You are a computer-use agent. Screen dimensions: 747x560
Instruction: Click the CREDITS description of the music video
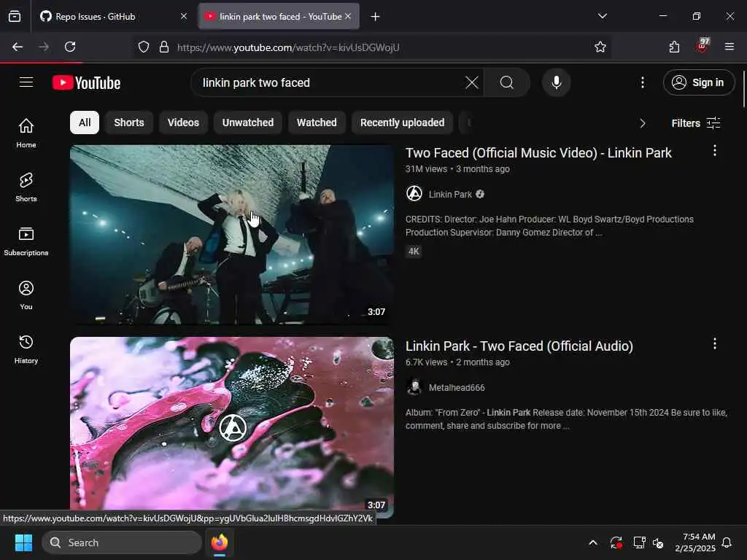click(x=549, y=226)
